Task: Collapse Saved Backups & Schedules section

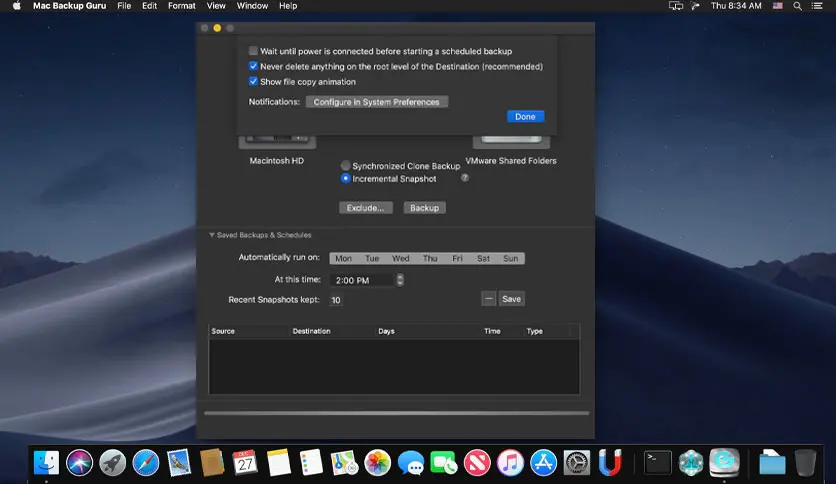Action: (212, 235)
